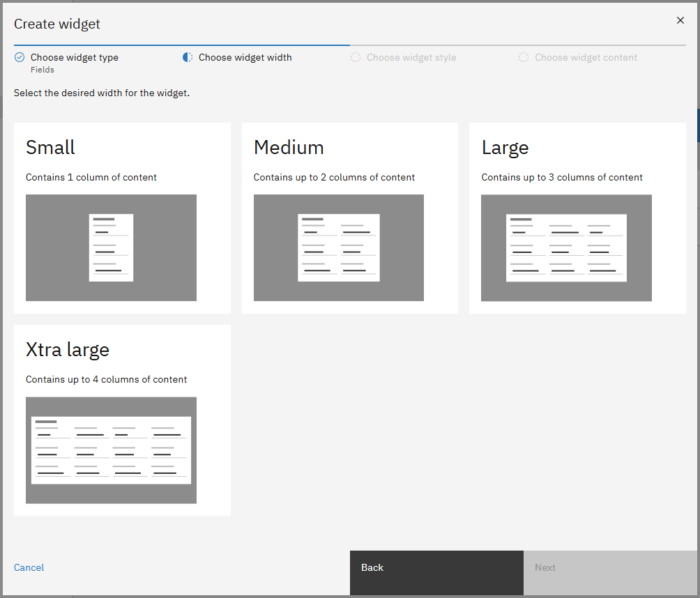Click the half-filled circle icon for widget width
The width and height of the screenshot is (700, 598).
coord(188,58)
